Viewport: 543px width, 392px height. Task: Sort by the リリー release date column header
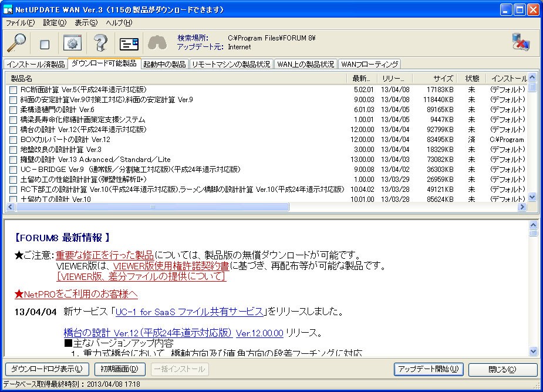point(394,79)
